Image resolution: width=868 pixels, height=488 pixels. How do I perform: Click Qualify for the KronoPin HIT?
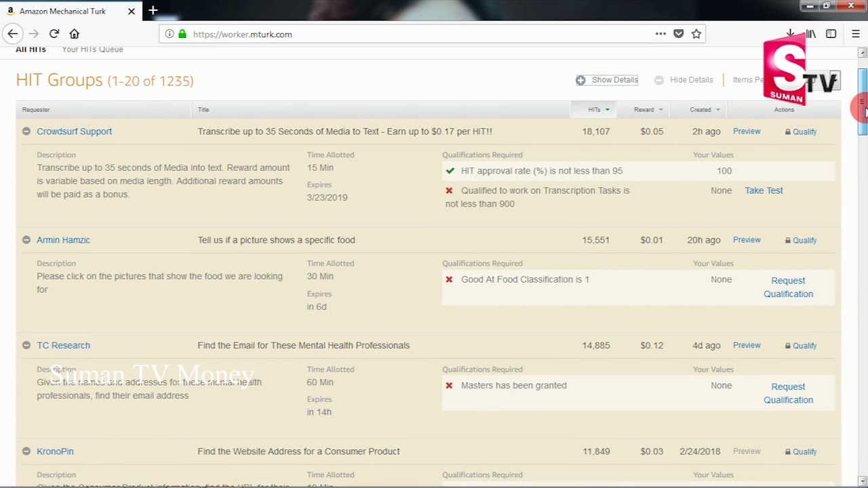pyautogui.click(x=801, y=452)
